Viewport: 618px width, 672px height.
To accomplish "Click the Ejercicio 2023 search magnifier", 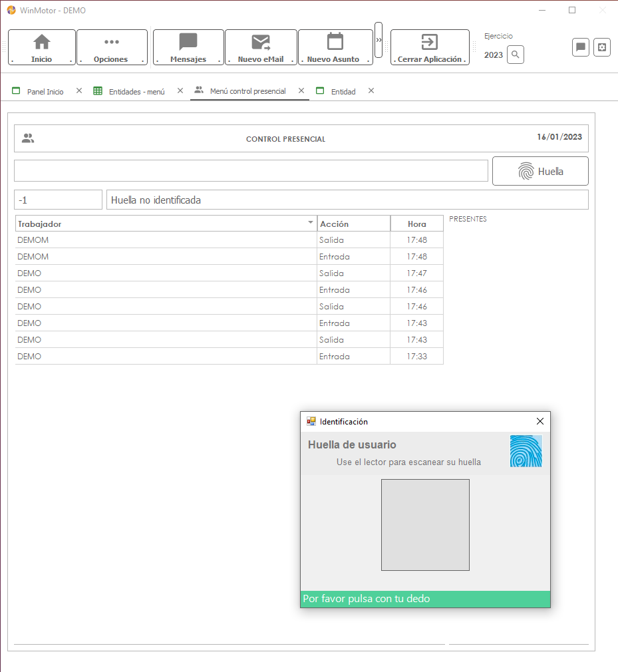I will pos(515,55).
